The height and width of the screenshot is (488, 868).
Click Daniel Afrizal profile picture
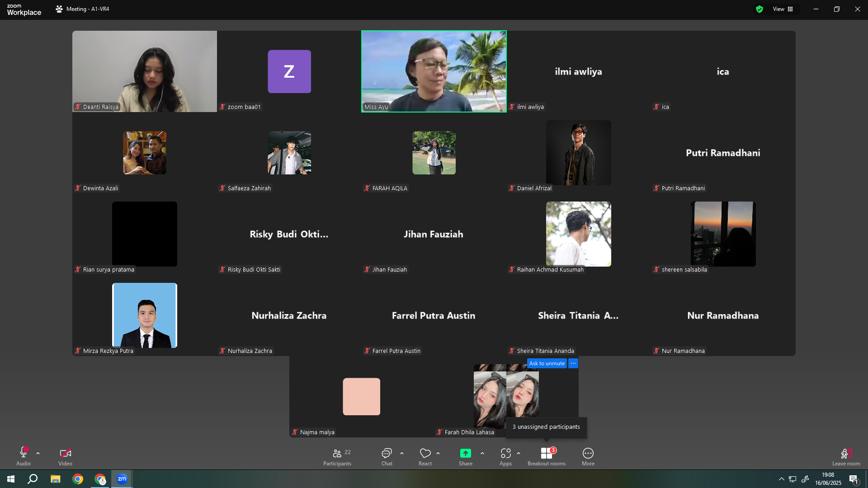tap(579, 153)
